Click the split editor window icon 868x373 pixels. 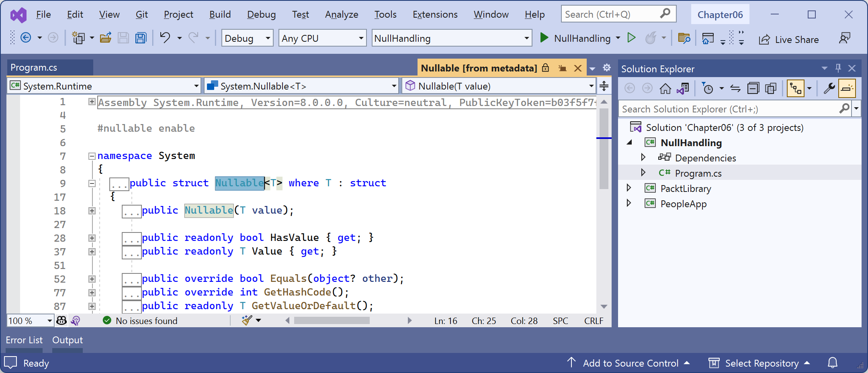[x=604, y=86]
